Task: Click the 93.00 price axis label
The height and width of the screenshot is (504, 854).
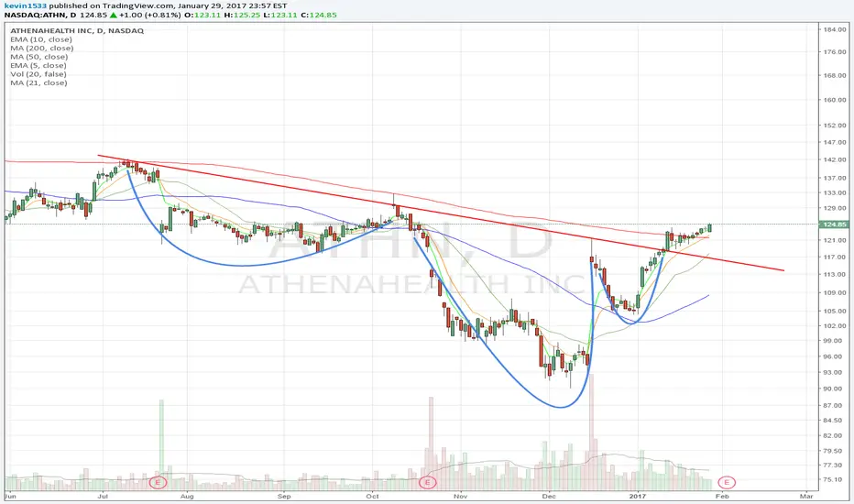Action: click(x=835, y=372)
